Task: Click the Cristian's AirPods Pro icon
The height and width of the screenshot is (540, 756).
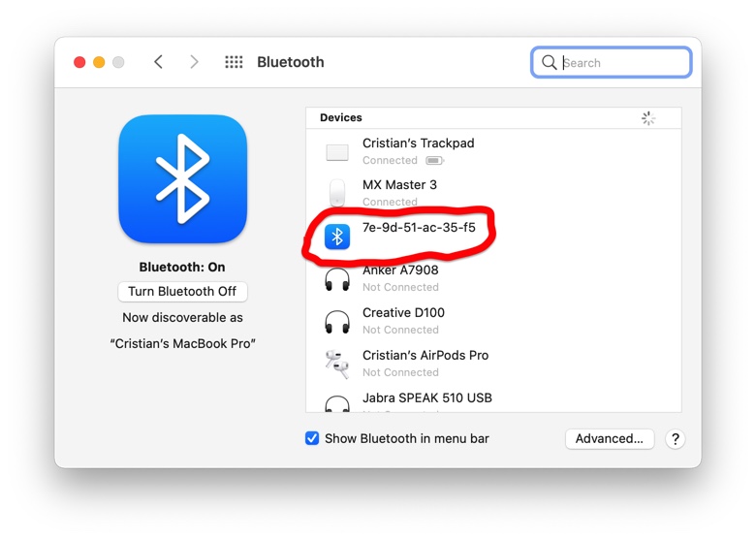Action: [x=337, y=364]
